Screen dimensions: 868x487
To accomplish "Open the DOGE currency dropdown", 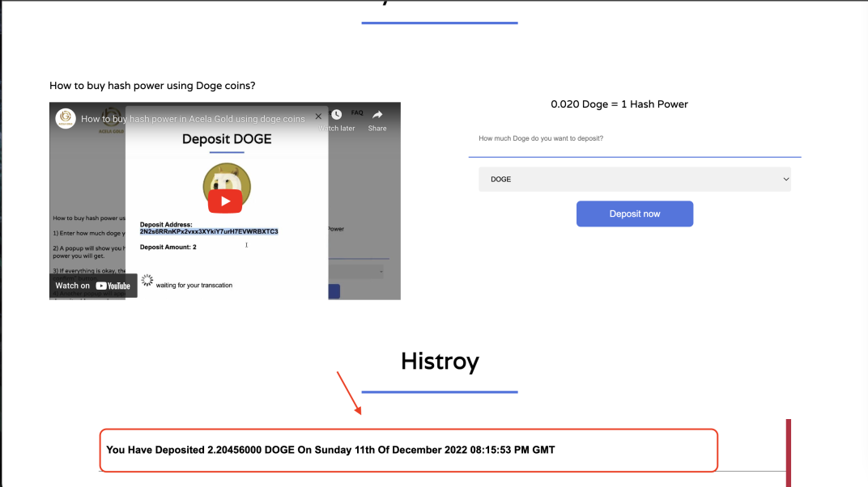I will (634, 179).
